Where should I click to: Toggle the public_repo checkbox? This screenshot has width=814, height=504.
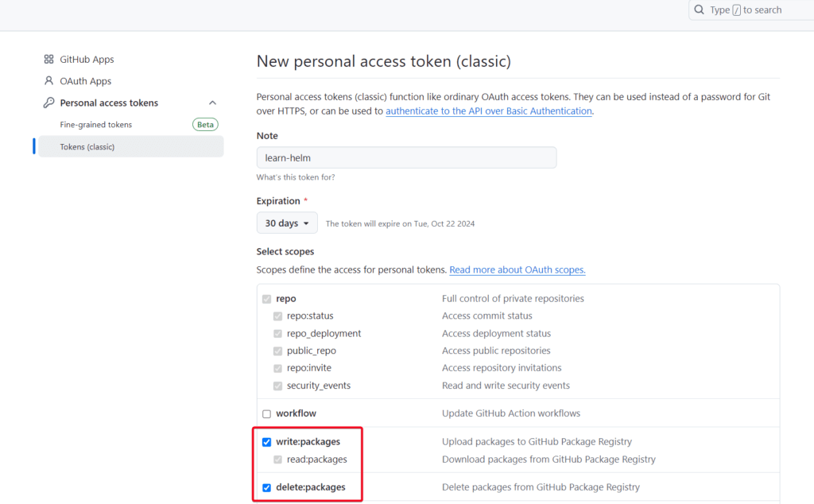[x=277, y=351]
